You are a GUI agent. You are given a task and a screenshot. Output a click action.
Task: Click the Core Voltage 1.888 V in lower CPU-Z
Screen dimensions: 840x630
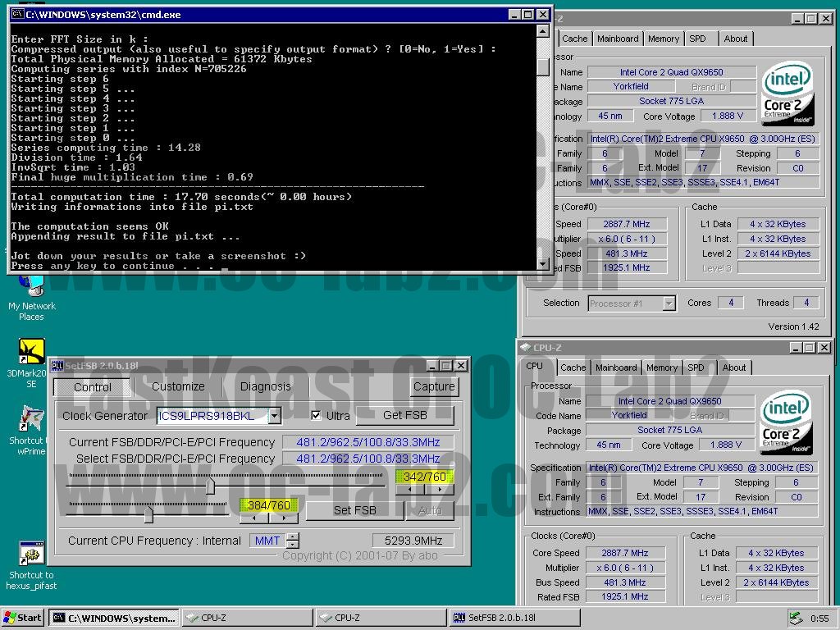pyautogui.click(x=726, y=445)
